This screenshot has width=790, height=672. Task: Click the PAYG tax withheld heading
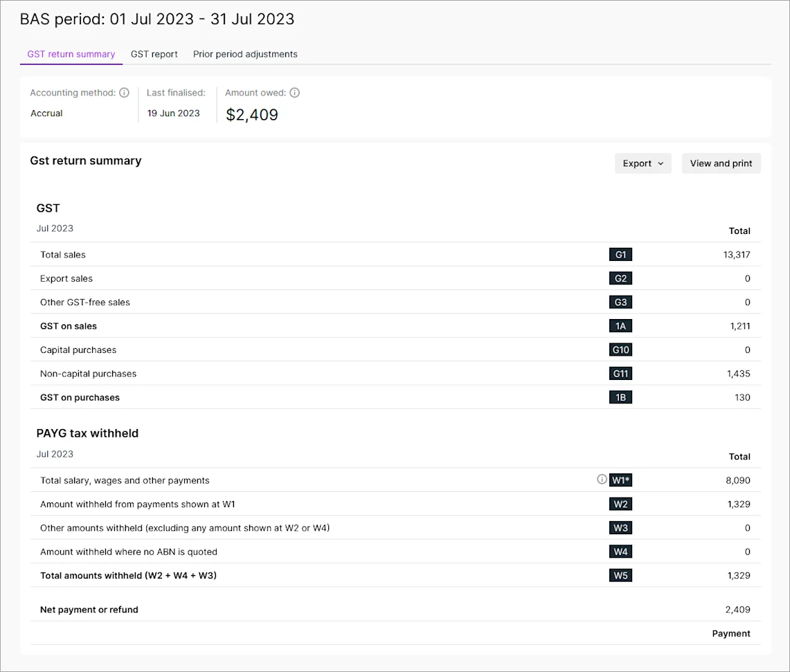88,433
